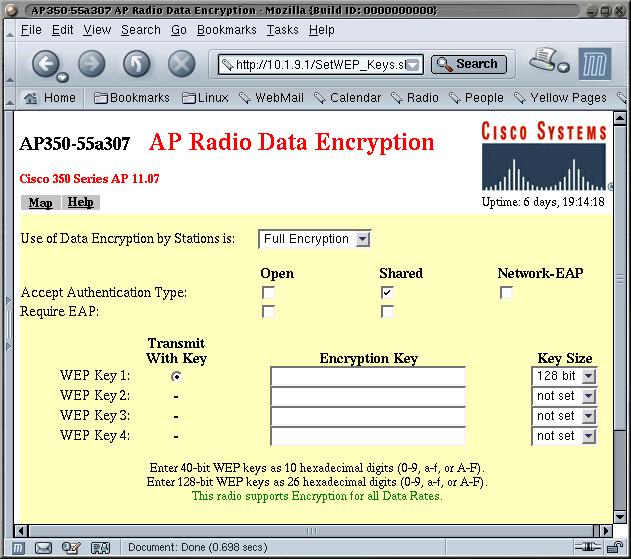The width and height of the screenshot is (631, 559).
Task: Click the WEP Key 3 encryption key field
Action: click(368, 416)
